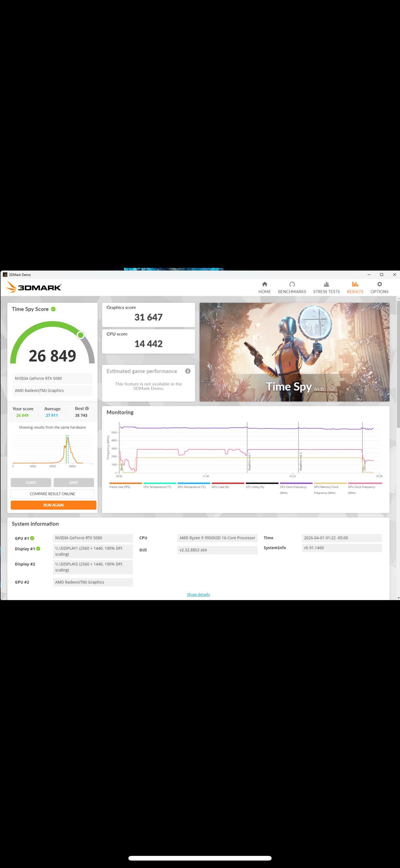Go to Benchmarks gauge icon
400x868 pixels.
pos(292,284)
